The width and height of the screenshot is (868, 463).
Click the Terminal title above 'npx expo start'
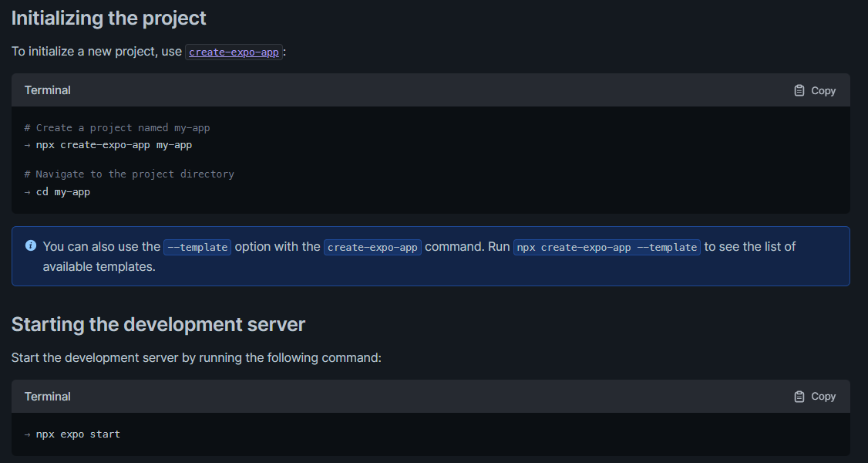coord(48,397)
